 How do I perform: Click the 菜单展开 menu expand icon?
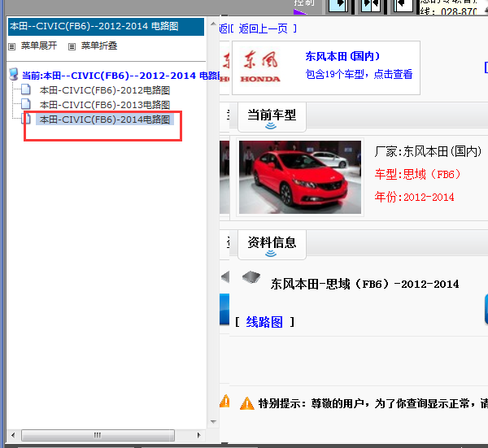click(x=12, y=46)
